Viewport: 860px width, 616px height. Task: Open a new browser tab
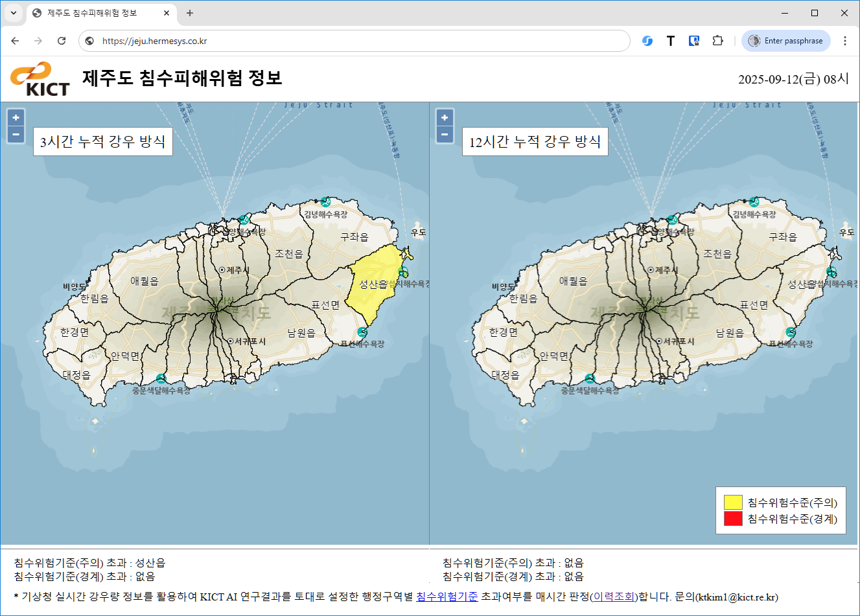tap(190, 13)
